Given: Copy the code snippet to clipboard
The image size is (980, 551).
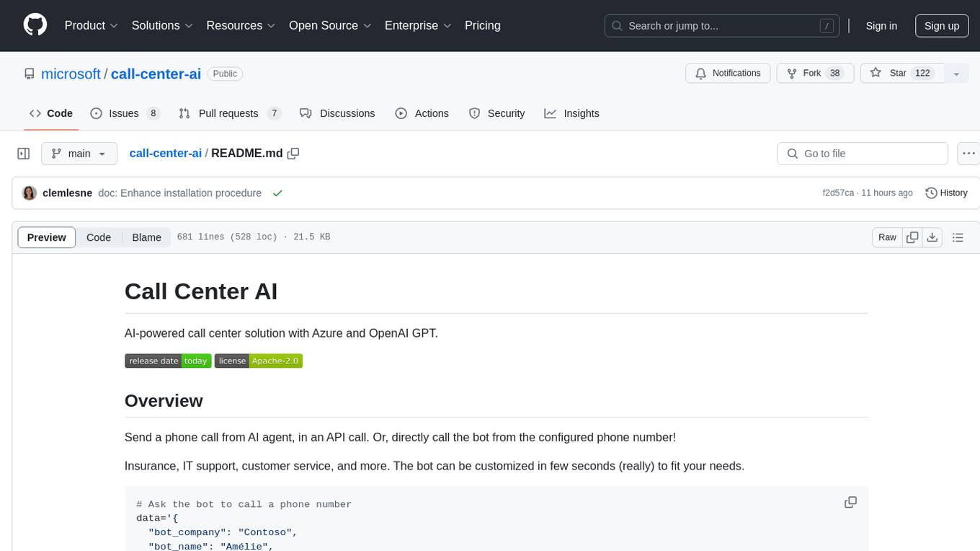Looking at the screenshot, I should pos(851,503).
